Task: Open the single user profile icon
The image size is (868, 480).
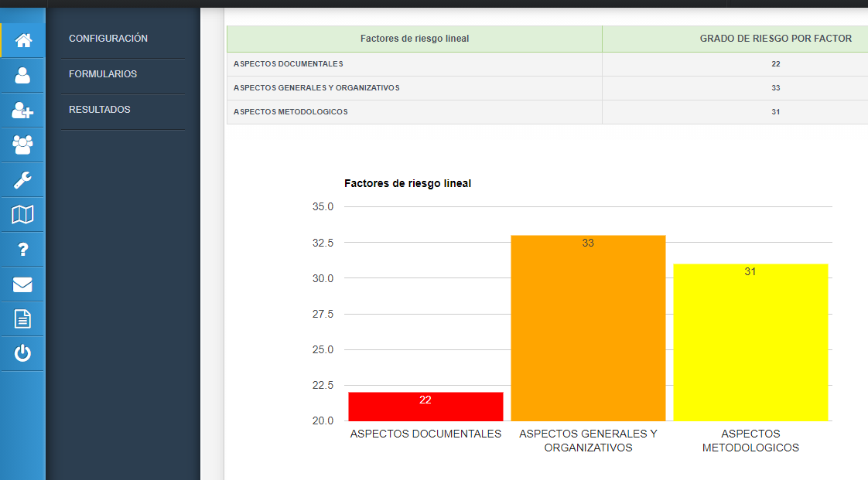Action: point(23,75)
